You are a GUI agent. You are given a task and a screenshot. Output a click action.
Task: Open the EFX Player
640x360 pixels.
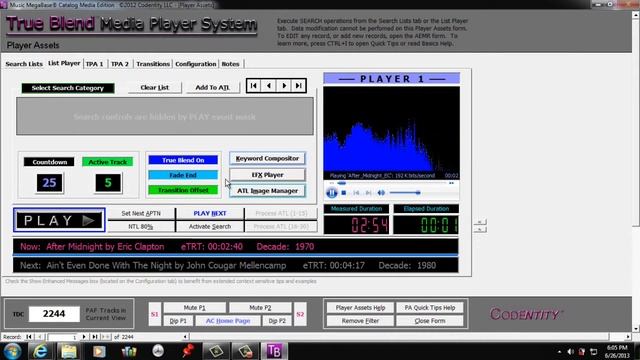267,175
